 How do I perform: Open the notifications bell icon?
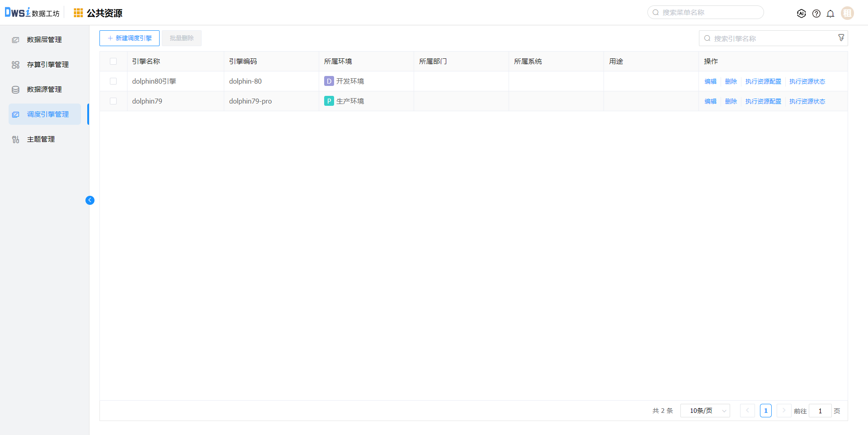830,14
